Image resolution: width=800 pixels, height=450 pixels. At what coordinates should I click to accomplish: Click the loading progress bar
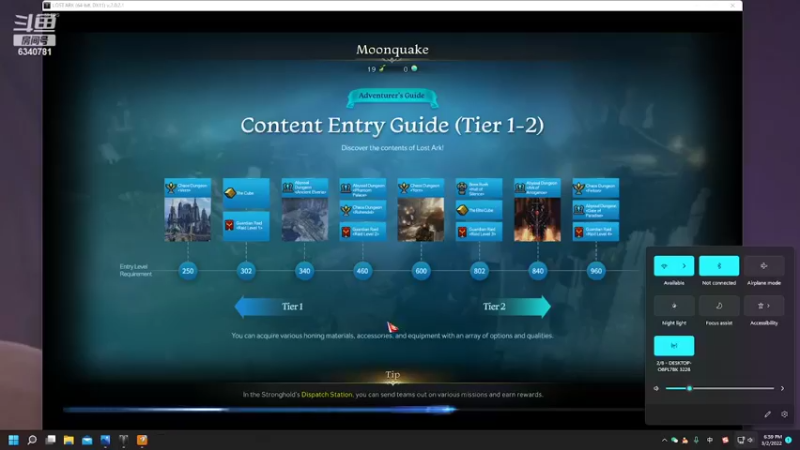point(354,409)
